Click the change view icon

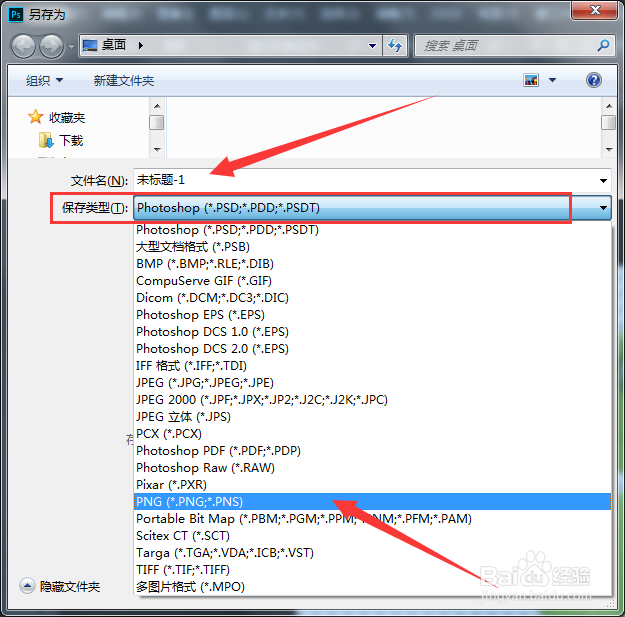point(531,80)
